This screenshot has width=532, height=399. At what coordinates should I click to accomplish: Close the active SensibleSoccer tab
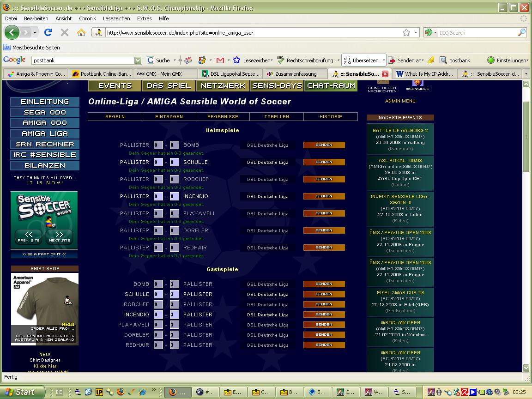tap(385, 74)
